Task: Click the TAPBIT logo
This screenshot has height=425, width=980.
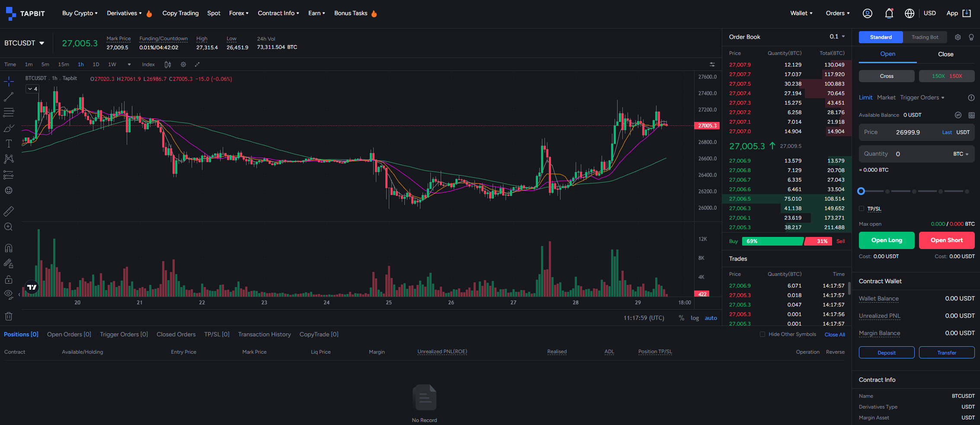Action: pos(26,13)
